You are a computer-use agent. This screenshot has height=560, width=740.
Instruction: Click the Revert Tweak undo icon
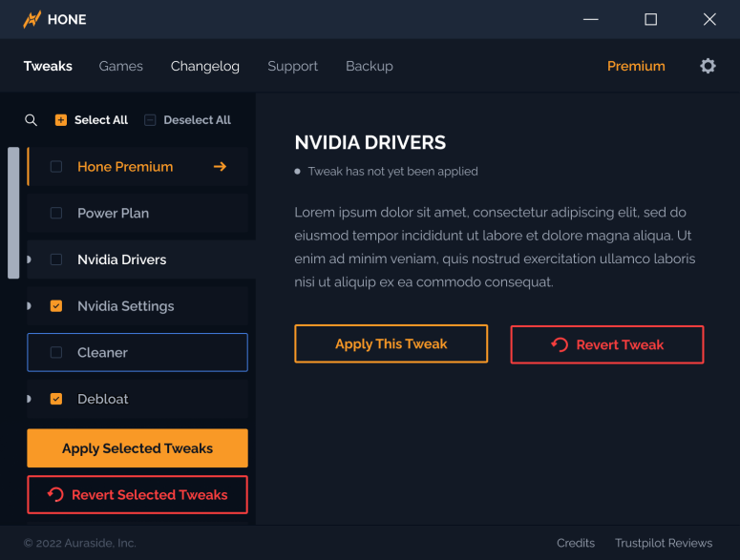pyautogui.click(x=560, y=344)
